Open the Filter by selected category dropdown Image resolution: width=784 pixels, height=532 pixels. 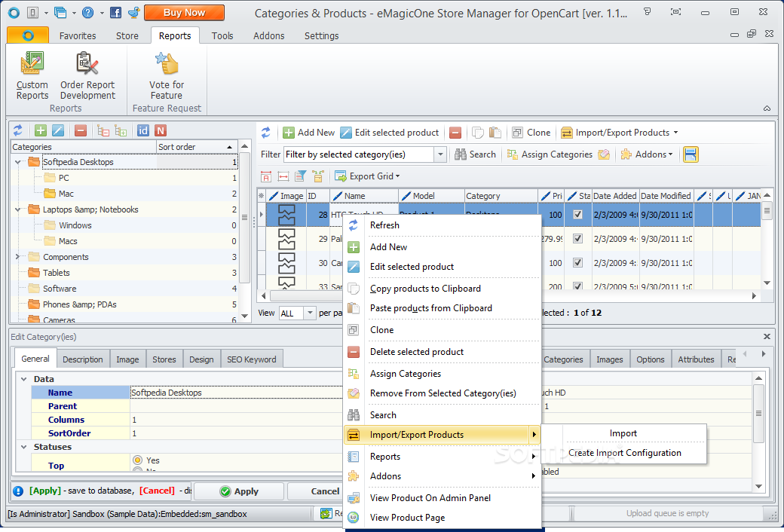click(x=440, y=154)
